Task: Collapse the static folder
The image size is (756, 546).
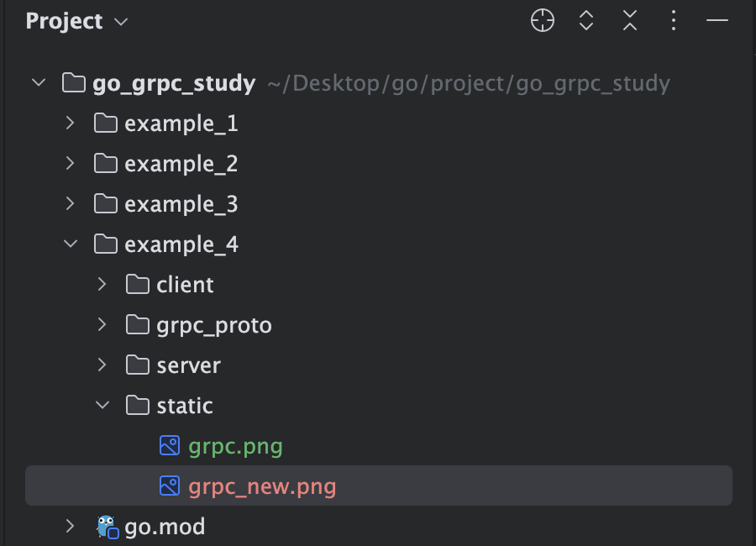Action: coord(102,405)
